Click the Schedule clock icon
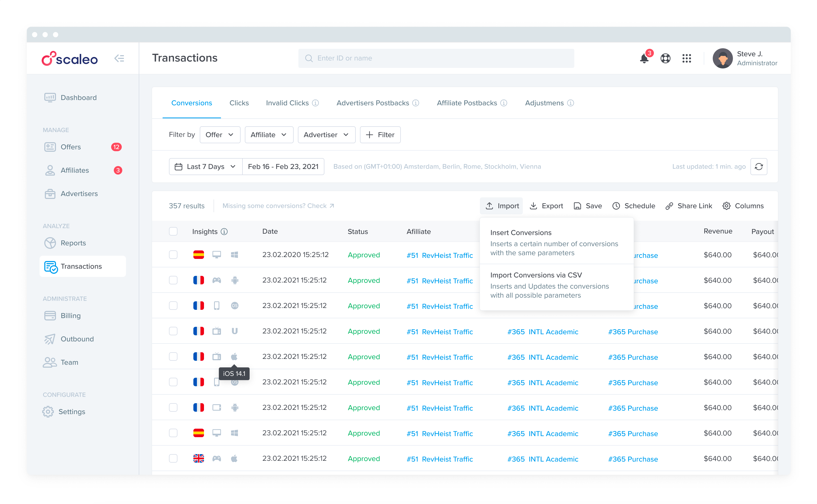This screenshot has width=817, height=504. 616,206
